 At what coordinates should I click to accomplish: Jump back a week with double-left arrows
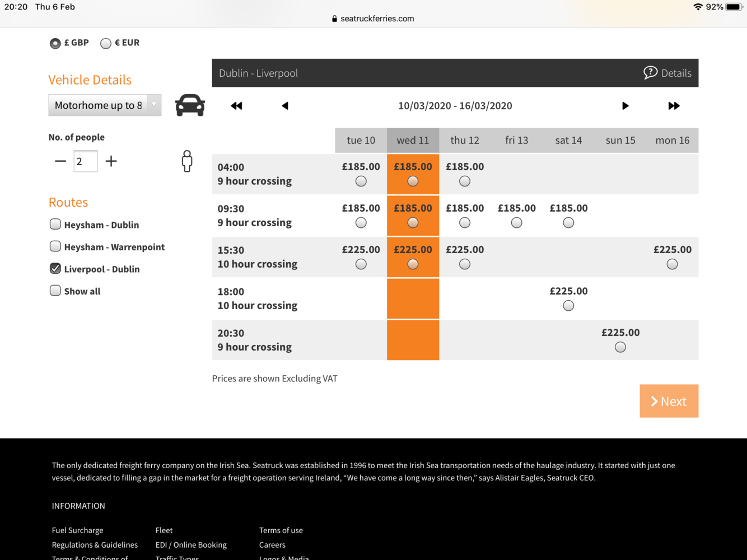pyautogui.click(x=236, y=106)
